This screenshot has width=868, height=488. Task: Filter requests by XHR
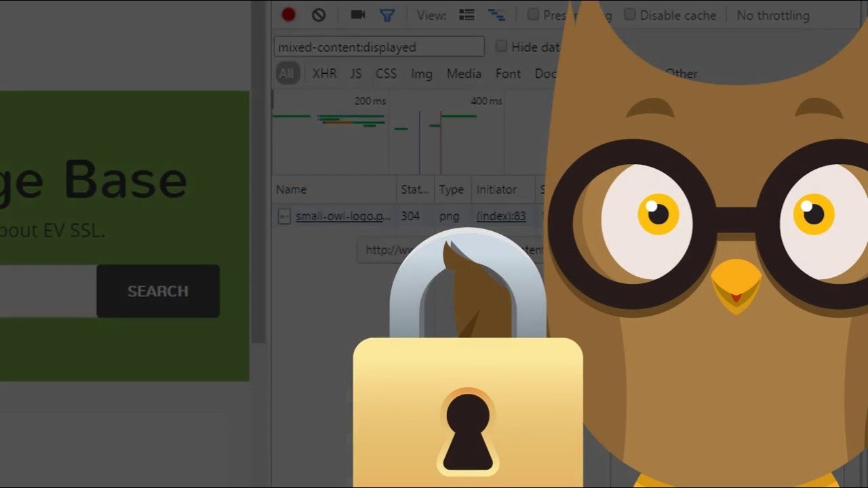click(x=324, y=74)
